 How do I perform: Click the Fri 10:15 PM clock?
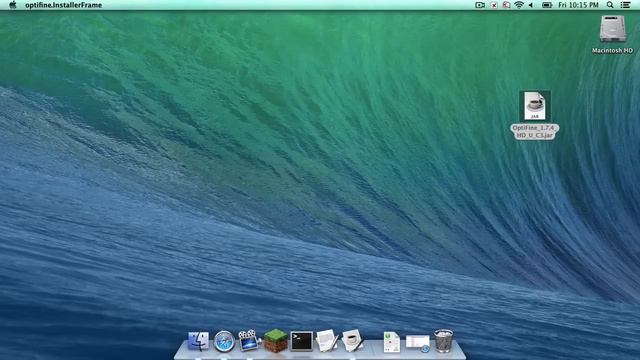coord(578,5)
